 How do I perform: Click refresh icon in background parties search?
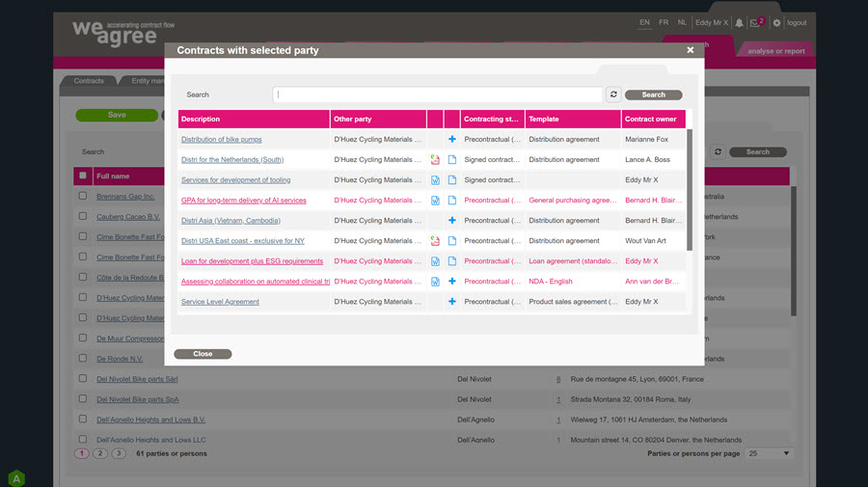(718, 151)
